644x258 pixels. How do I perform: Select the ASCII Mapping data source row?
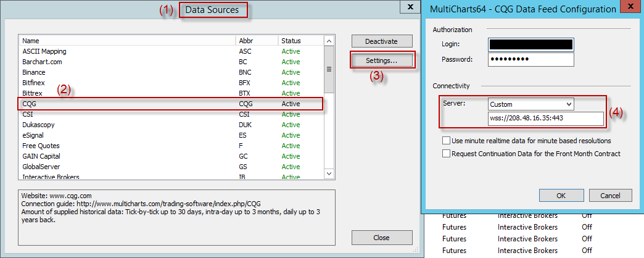click(171, 51)
